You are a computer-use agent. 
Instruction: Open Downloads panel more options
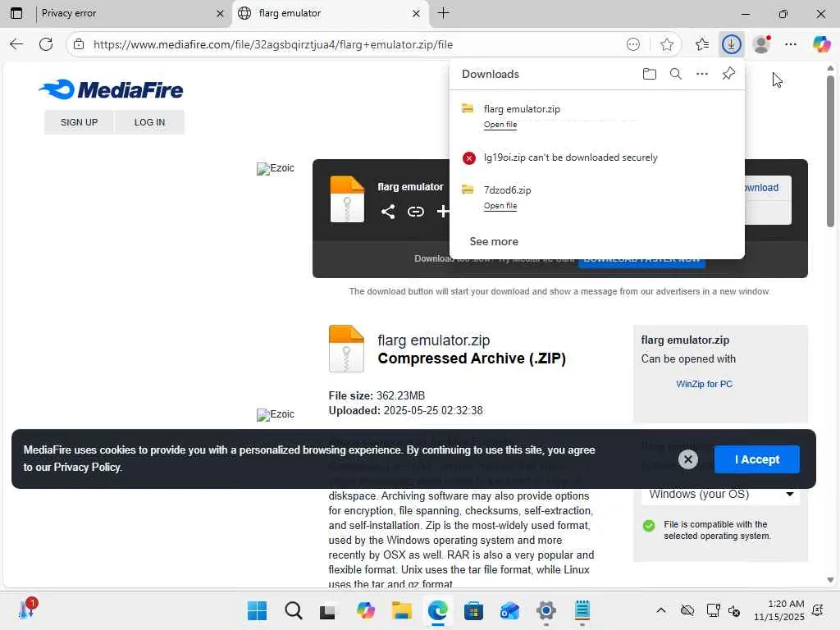pyautogui.click(x=702, y=74)
